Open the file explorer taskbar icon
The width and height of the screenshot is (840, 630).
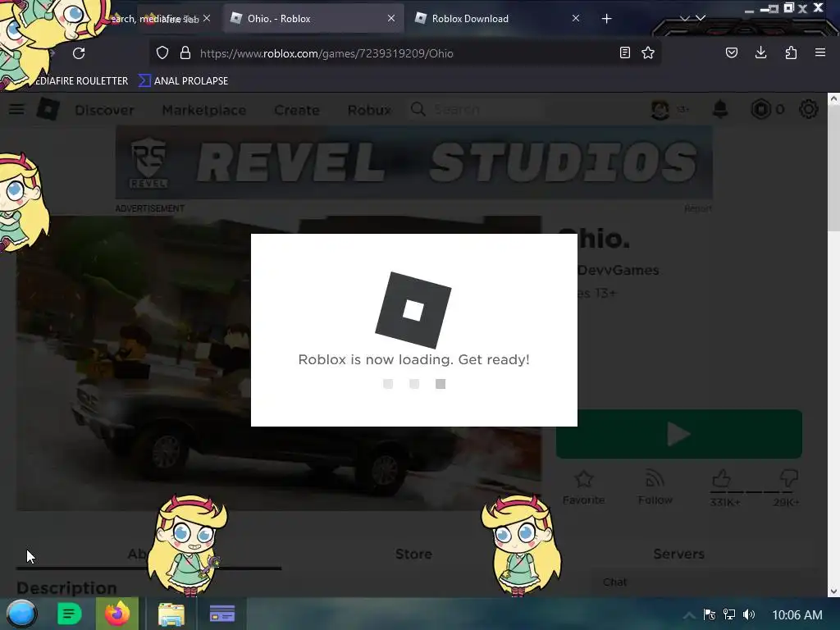[x=171, y=614]
